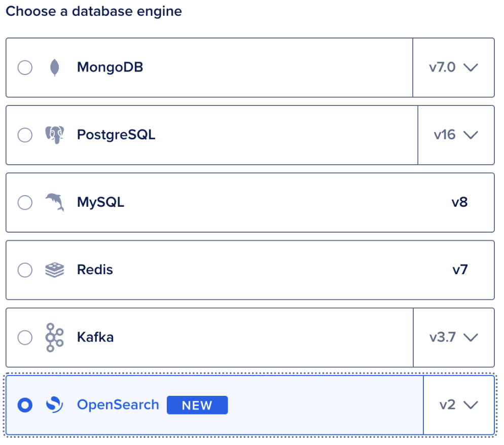
Task: Select the MongoDB radio button
Action: [25, 67]
